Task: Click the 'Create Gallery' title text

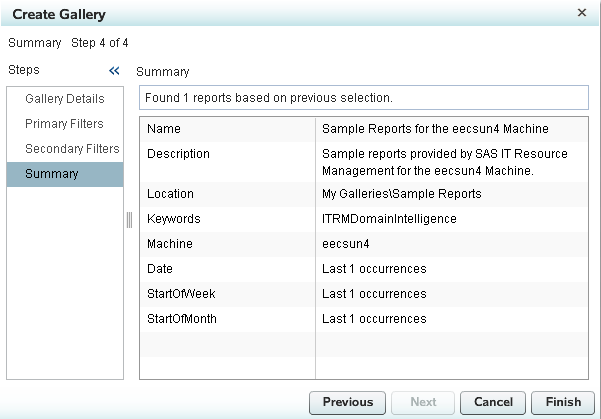Action: point(59,14)
